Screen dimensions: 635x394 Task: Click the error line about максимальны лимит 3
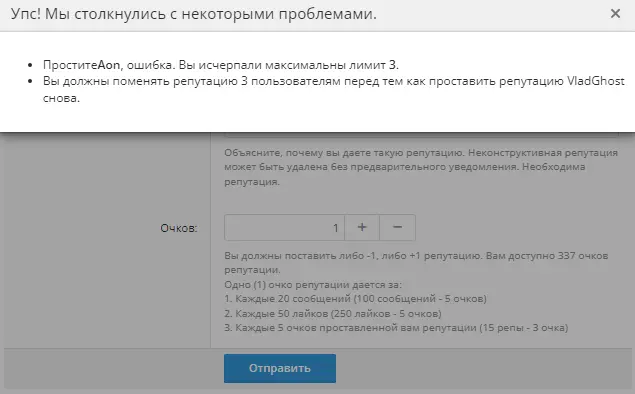(x=221, y=65)
